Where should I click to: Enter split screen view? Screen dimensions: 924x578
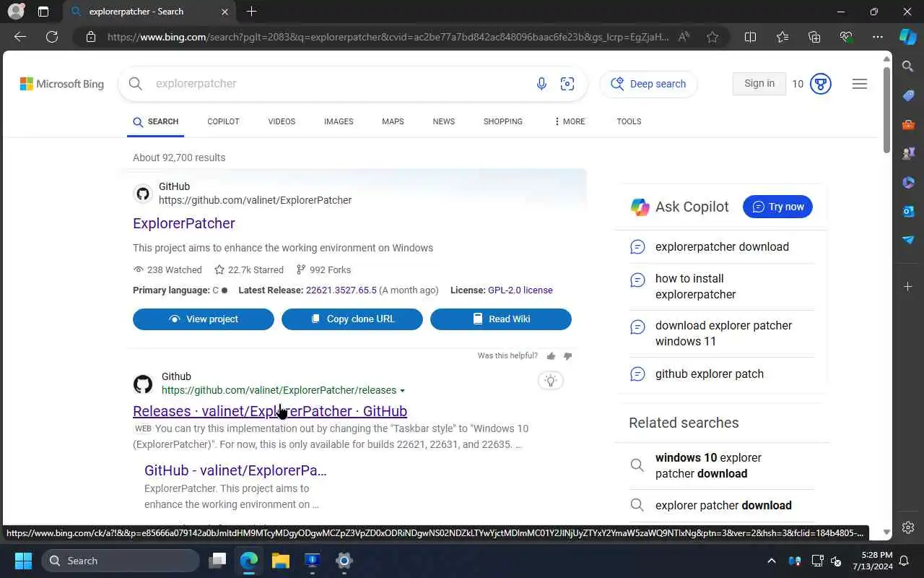750,37
